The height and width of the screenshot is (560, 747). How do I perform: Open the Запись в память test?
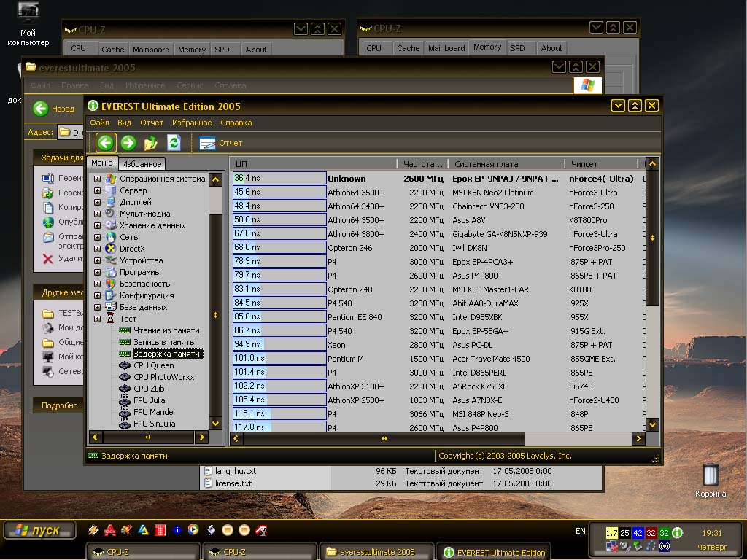click(163, 343)
